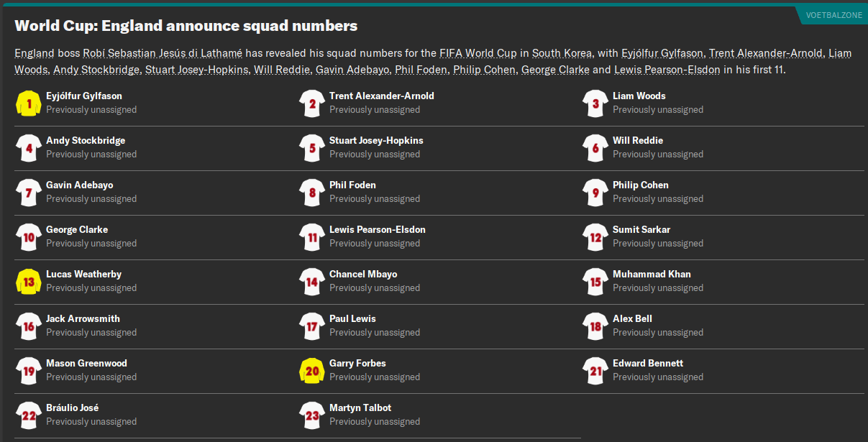The width and height of the screenshot is (868, 442).
Task: Select Martyn Talbot squad entry
Action: (360, 408)
